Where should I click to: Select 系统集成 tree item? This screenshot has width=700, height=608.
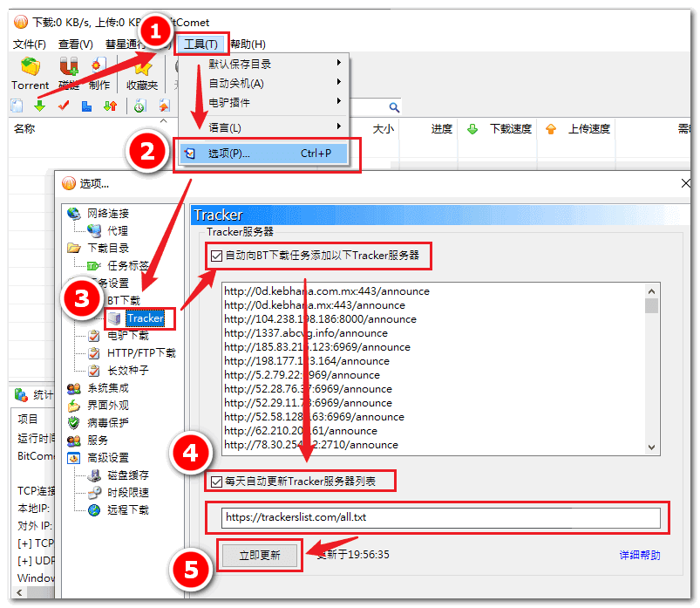108,388
